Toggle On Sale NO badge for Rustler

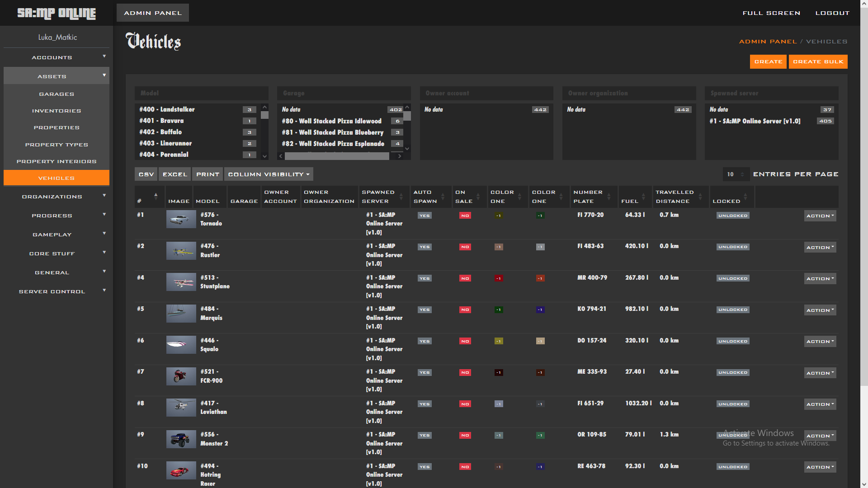coord(465,247)
